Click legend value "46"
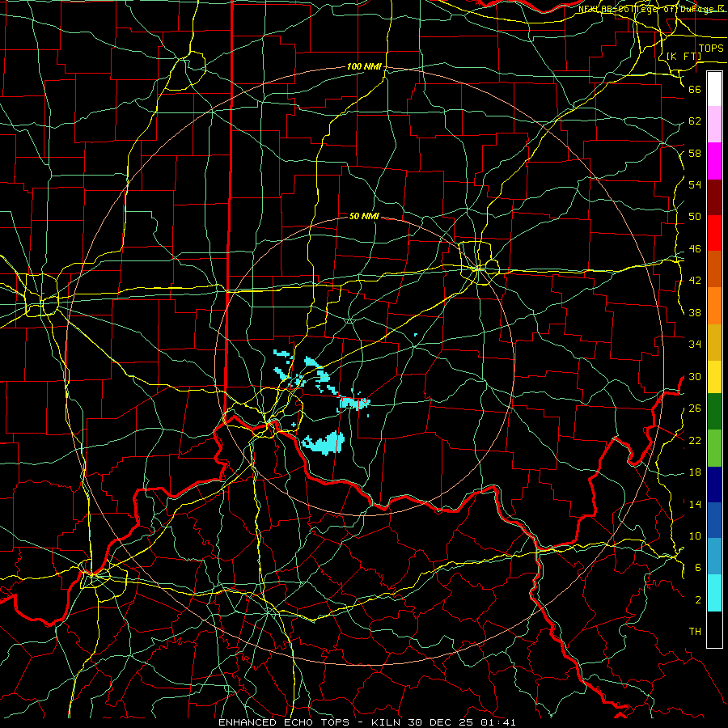The width and height of the screenshot is (728, 728). click(695, 249)
